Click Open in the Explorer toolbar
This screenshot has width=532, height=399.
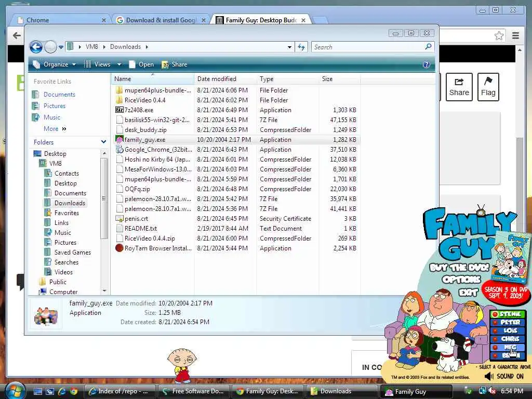pos(142,64)
